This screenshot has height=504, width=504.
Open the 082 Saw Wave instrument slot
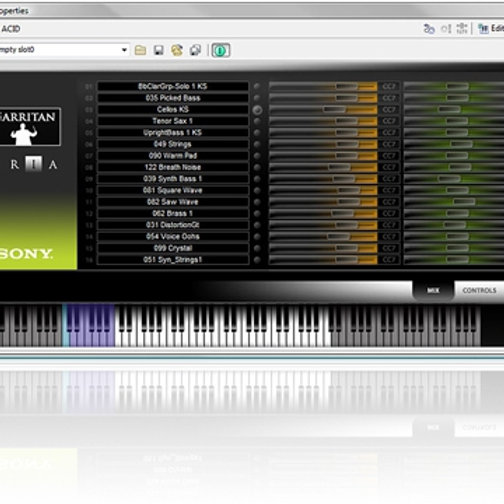(173, 202)
